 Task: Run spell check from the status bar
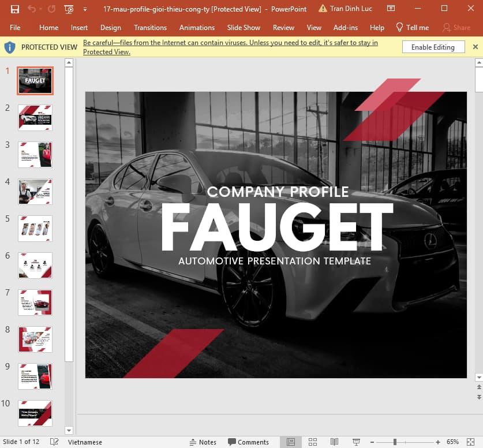[54, 442]
